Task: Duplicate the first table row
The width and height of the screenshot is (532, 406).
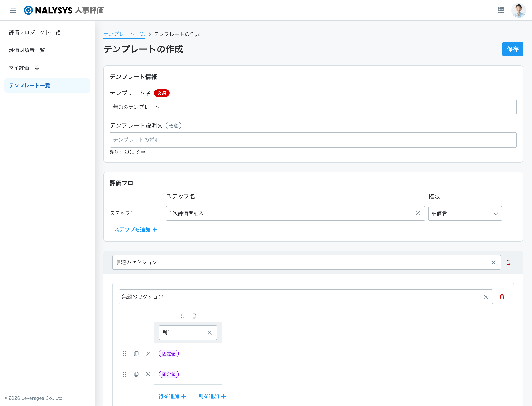Action: click(136, 354)
